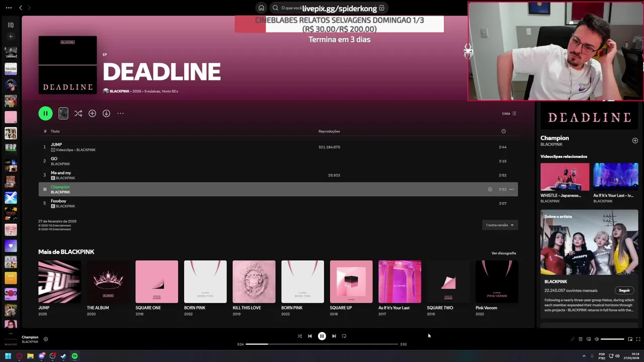Open the miniplayer
Screen dimensions: 644x362
click(630, 339)
